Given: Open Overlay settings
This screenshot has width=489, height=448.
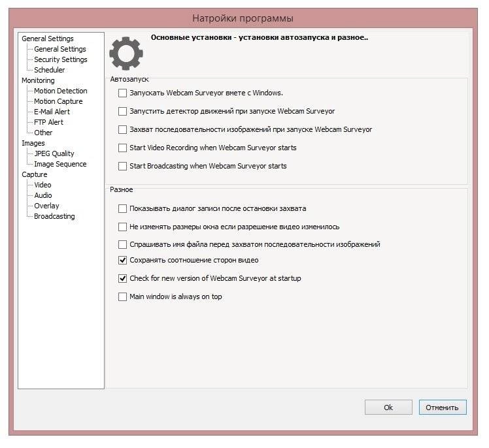Looking at the screenshot, I should click(46, 206).
